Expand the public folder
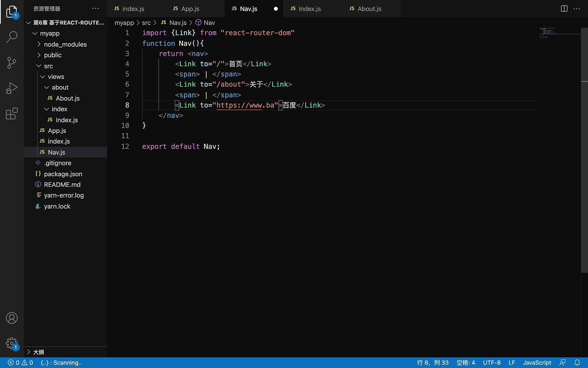 [x=39, y=55]
